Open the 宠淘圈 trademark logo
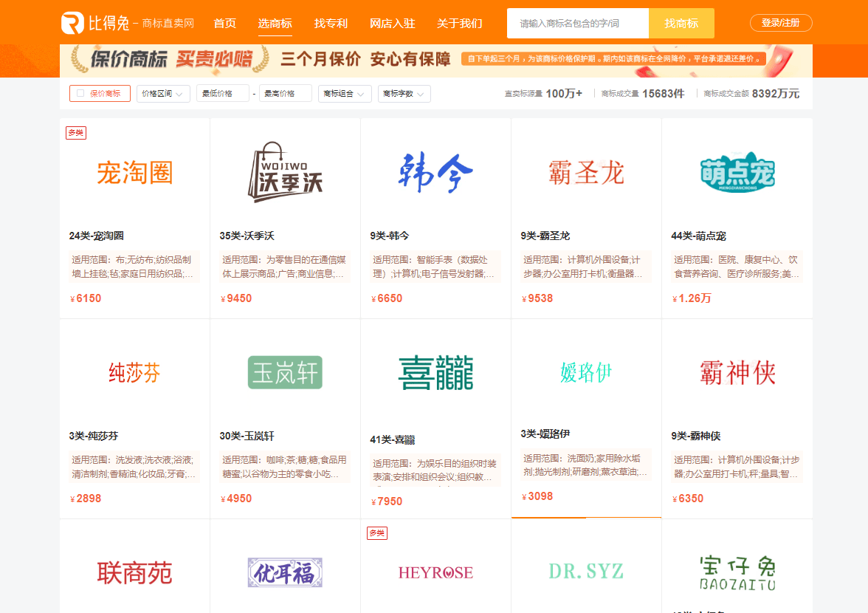 click(x=134, y=173)
